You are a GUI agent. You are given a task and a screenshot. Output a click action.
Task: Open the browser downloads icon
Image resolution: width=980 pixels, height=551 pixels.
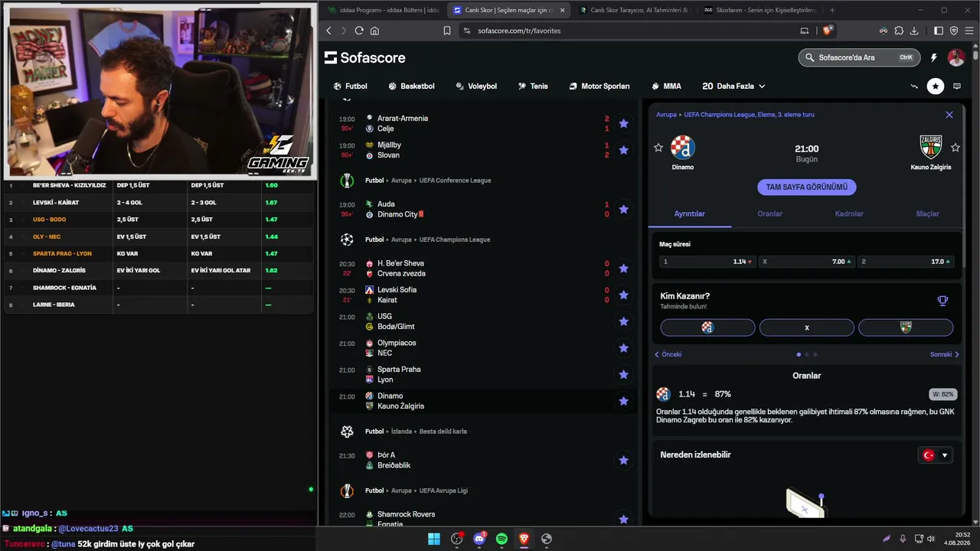[x=914, y=31]
